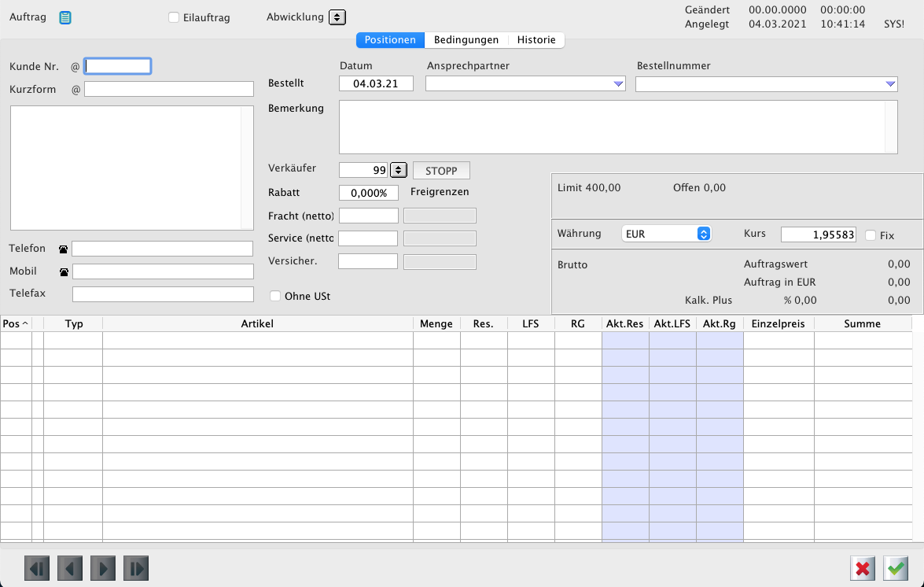This screenshot has height=587, width=924.
Task: Click the clipboard icon next to Auftrag
Action: pos(65,17)
